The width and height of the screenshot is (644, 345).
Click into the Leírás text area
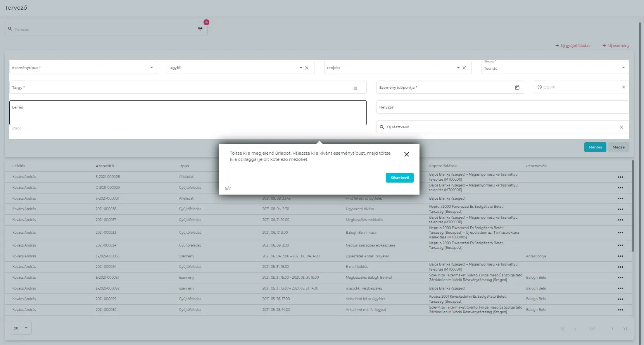188,113
